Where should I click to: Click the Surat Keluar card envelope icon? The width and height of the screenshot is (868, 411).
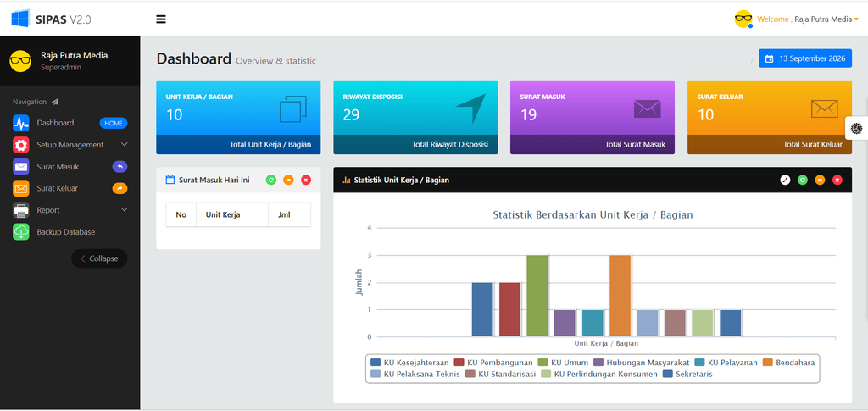click(x=824, y=109)
